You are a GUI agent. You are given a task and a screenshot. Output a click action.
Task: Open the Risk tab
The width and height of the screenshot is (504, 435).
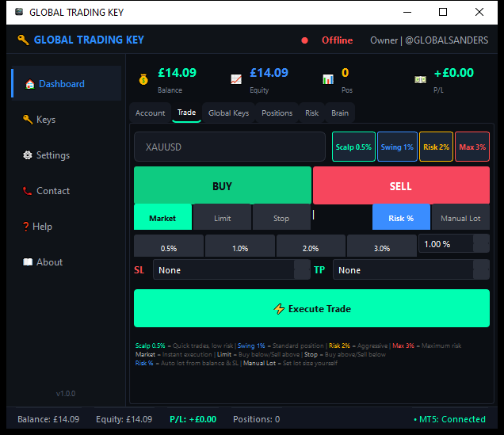click(311, 113)
